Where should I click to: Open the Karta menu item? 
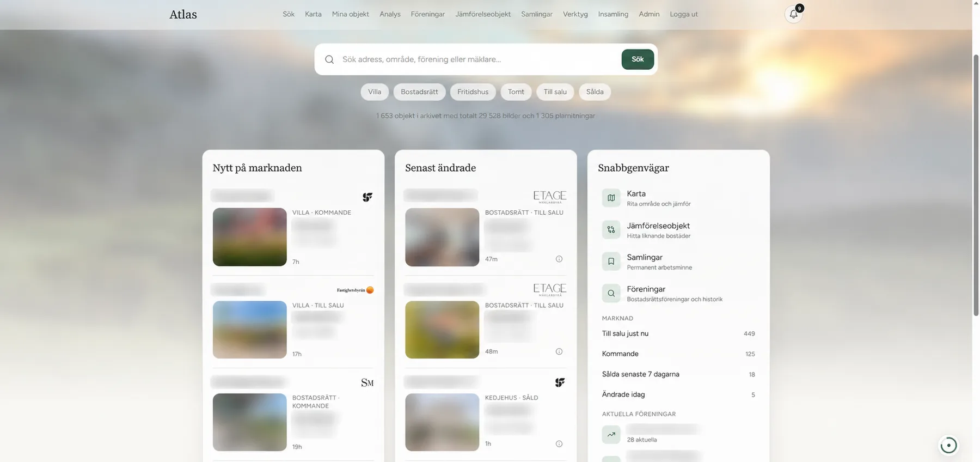pos(313,14)
